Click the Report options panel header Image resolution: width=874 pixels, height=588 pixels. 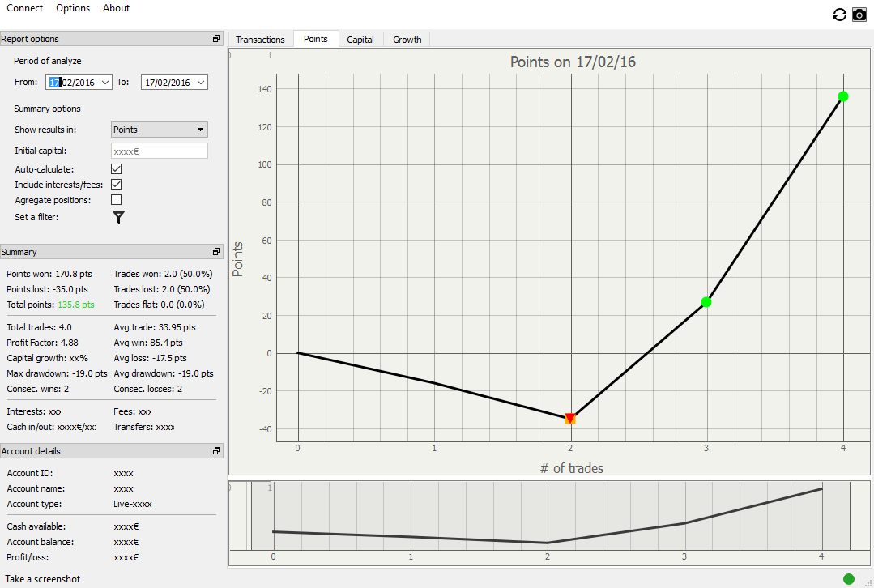(x=112, y=38)
